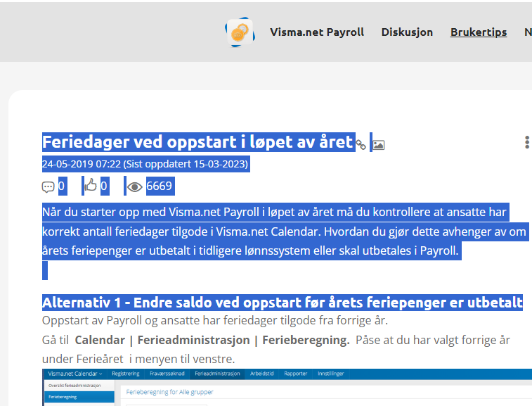Image resolution: width=532 pixels, height=406 pixels.
Task: Click the comments speech bubble icon
Action: pyautogui.click(x=48, y=187)
